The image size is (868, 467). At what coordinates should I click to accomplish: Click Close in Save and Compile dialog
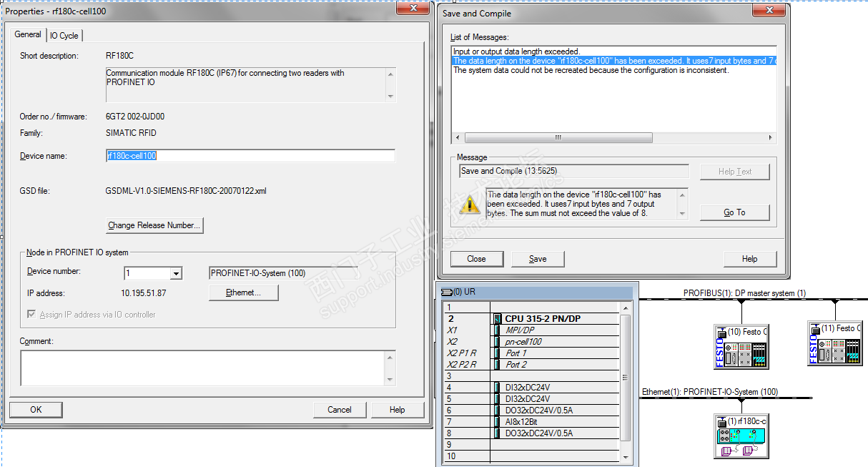coord(476,259)
